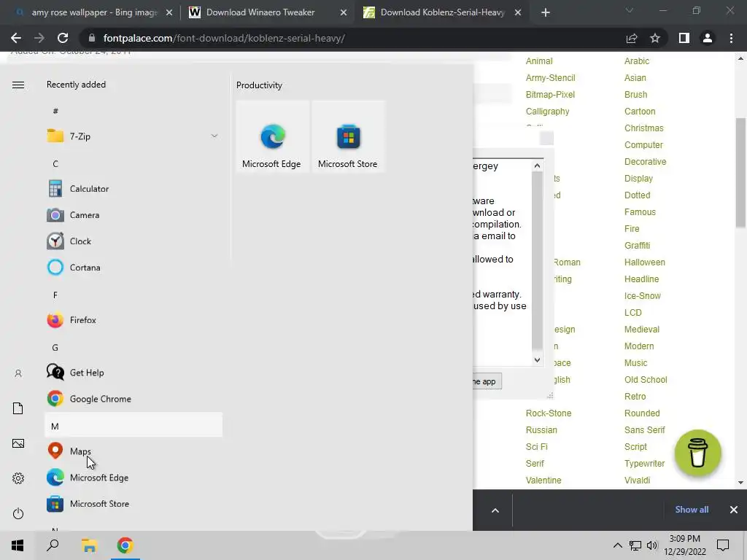The height and width of the screenshot is (560, 747).
Task: Expand the download item options chevron
Action: [x=495, y=510]
